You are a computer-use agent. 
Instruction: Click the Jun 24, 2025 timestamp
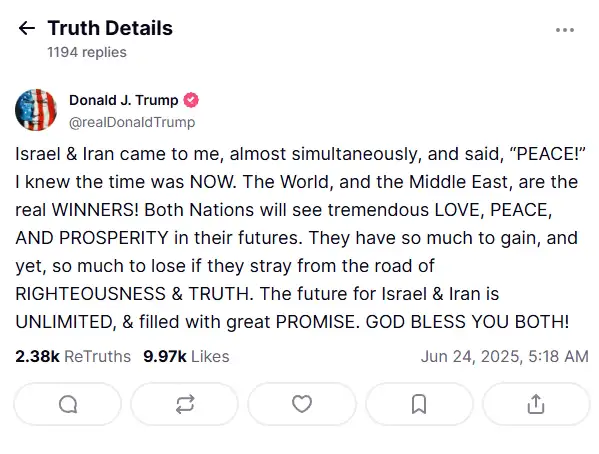pos(505,357)
